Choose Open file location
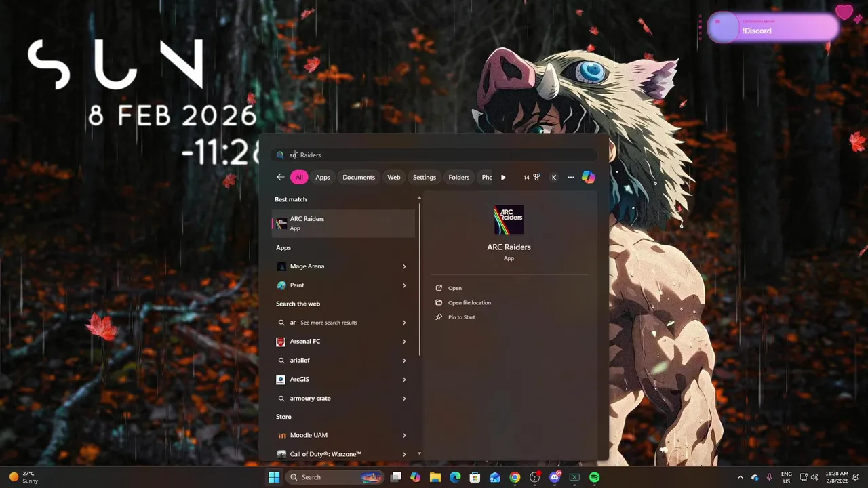Image resolution: width=868 pixels, height=488 pixels. tap(469, 302)
